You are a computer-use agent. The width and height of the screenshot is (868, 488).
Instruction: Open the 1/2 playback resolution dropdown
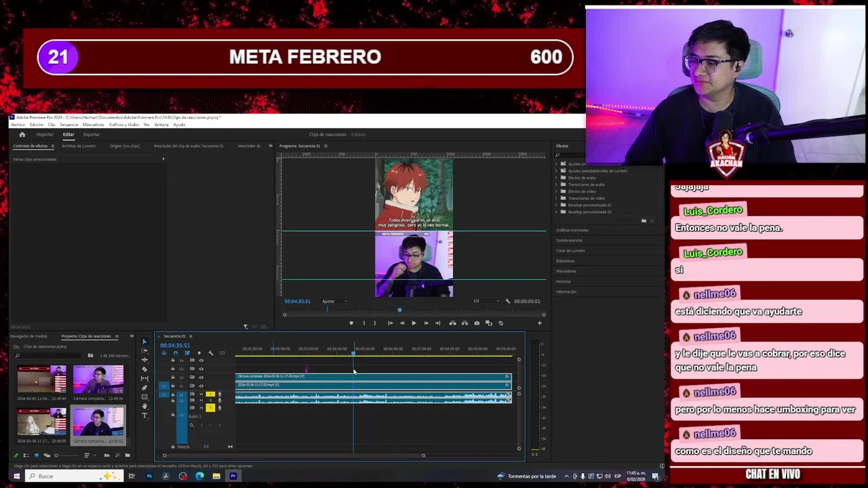tap(486, 301)
